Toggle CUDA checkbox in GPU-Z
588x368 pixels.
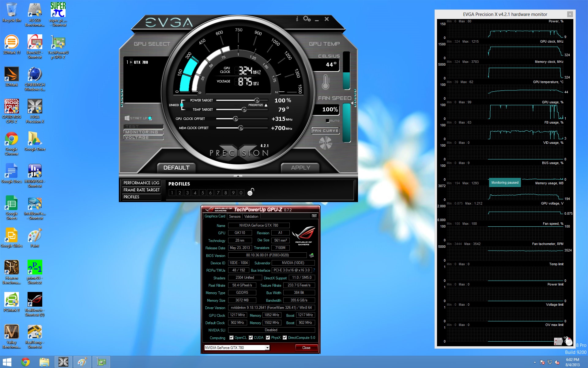coord(251,338)
